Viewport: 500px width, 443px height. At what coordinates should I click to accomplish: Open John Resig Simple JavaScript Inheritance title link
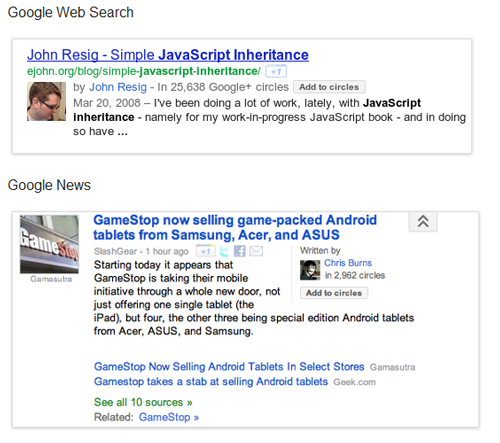[x=168, y=55]
